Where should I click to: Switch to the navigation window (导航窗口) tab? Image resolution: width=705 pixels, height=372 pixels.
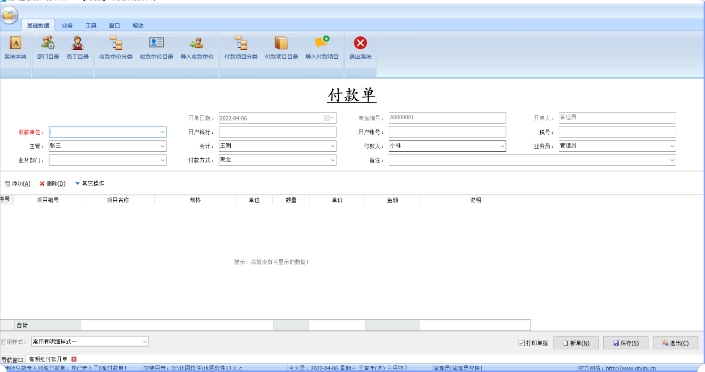point(13,359)
